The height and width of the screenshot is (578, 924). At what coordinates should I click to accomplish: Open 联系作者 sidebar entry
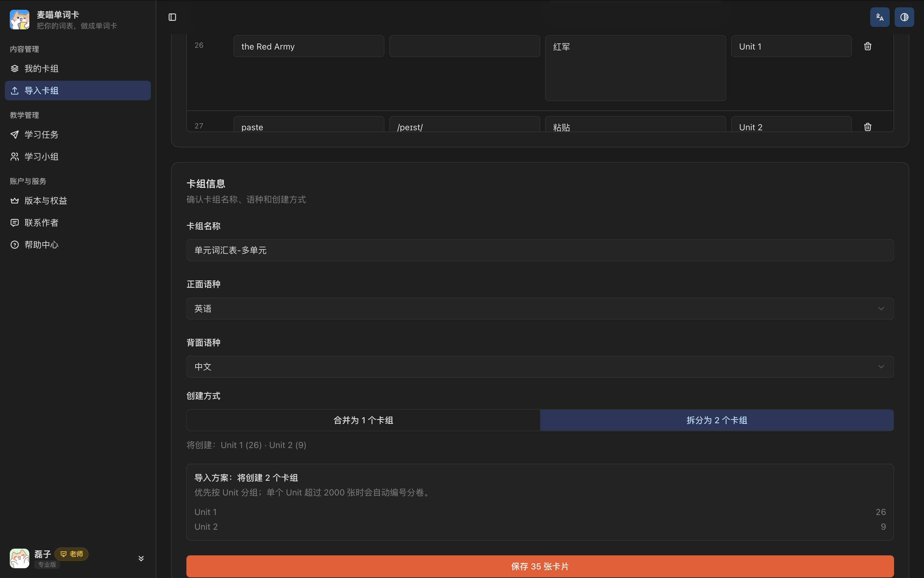pos(78,223)
